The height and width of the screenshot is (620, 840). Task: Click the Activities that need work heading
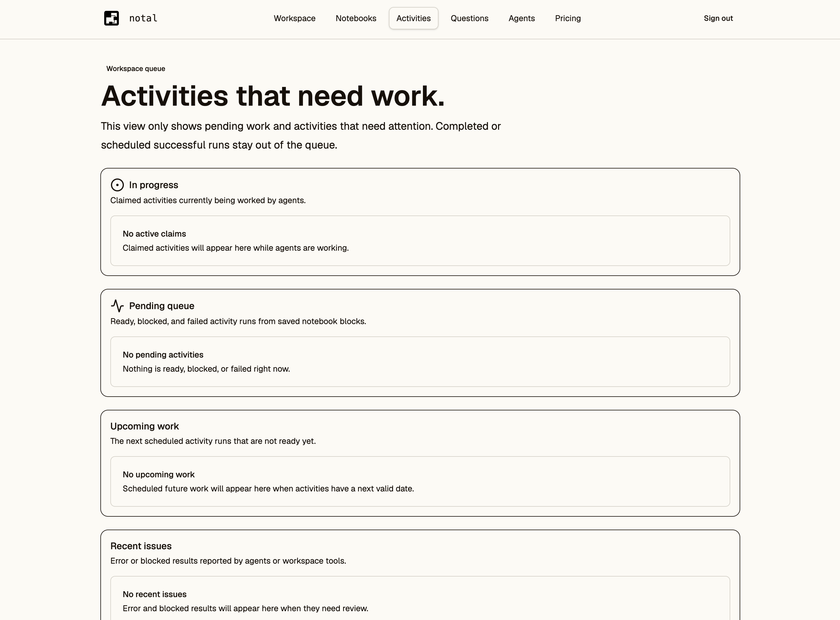[x=273, y=96]
